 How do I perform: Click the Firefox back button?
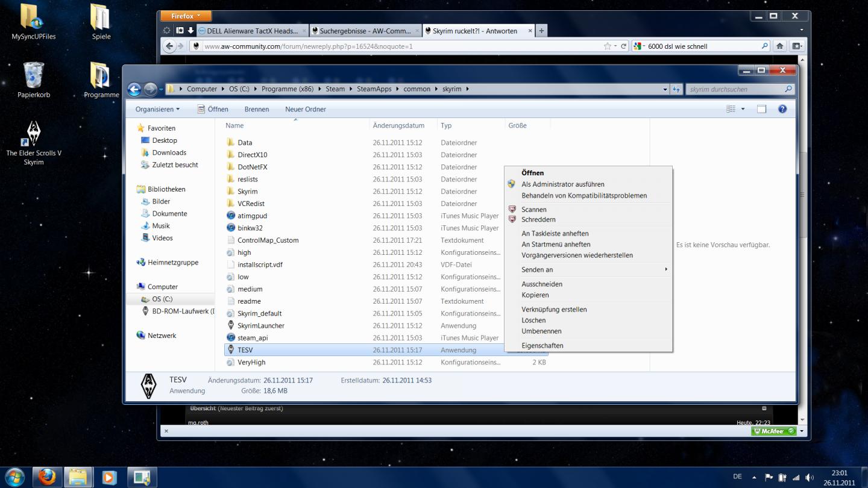(170, 46)
